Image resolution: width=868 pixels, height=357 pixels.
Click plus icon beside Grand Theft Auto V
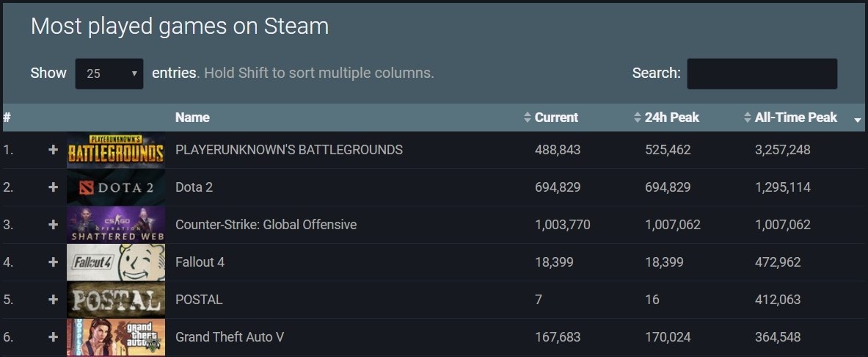coord(53,337)
